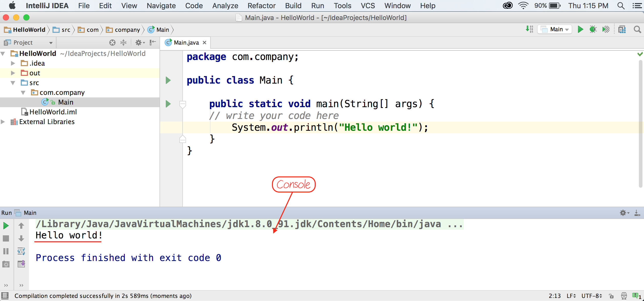Click company breadcrumb in navigation bar

127,30
